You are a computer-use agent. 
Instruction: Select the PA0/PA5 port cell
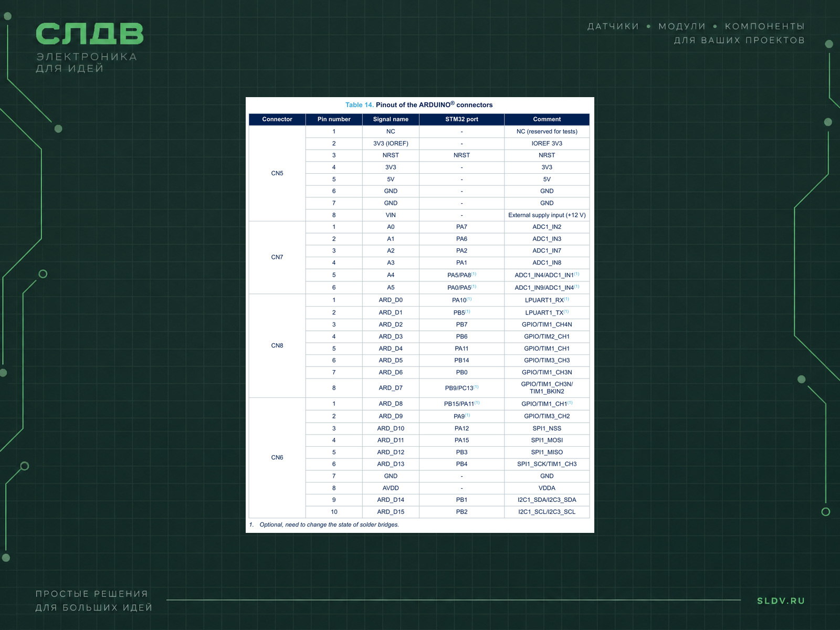click(461, 288)
